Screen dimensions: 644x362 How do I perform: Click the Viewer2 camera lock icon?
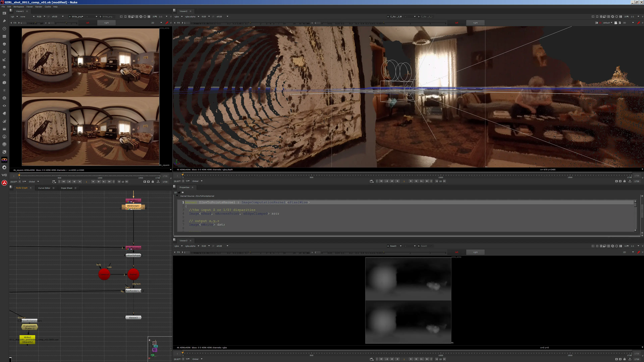click(616, 23)
